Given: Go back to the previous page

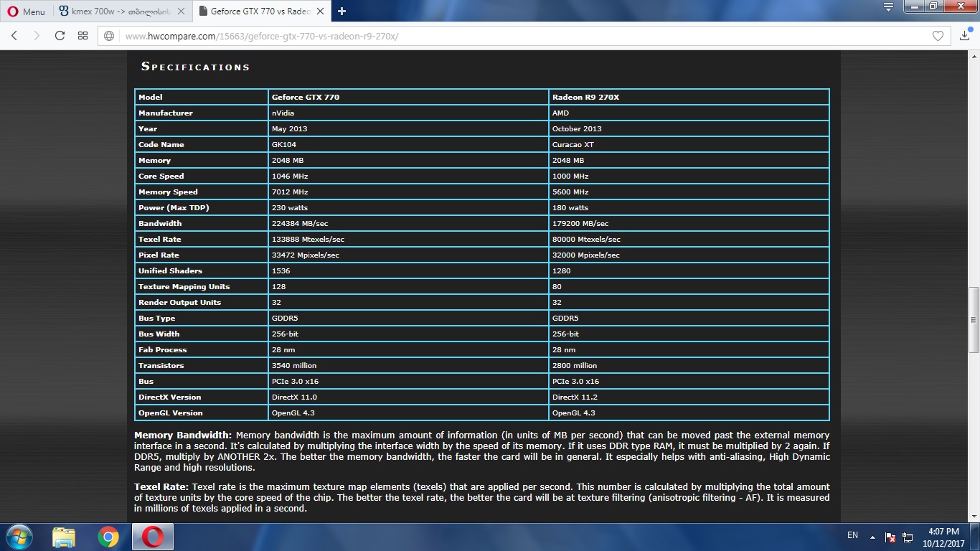Looking at the screenshot, I should coord(14,36).
